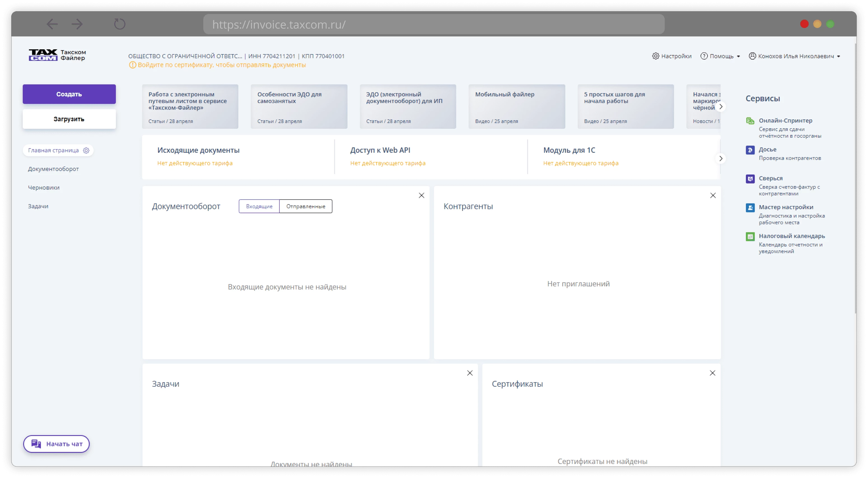
Task: Show more tariff blocks with right chevron
Action: pyautogui.click(x=721, y=158)
